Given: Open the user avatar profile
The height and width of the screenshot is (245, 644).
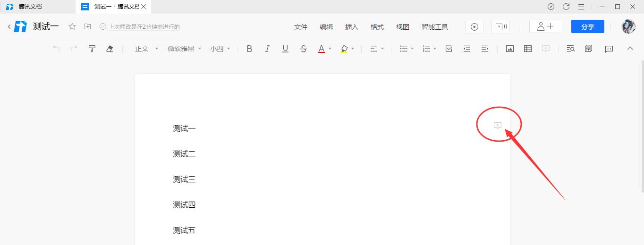Looking at the screenshot, I should [628, 27].
